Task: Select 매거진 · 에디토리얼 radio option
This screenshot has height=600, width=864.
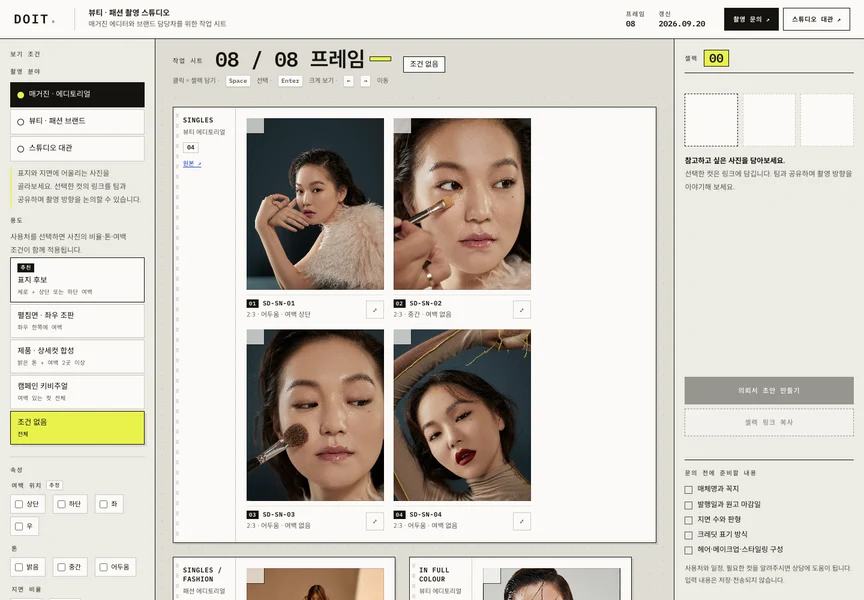Action: coord(77,94)
